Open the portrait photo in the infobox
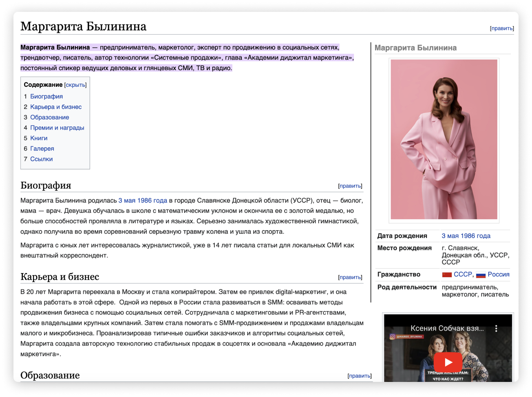The width and height of the screenshot is (532, 397). (444, 139)
